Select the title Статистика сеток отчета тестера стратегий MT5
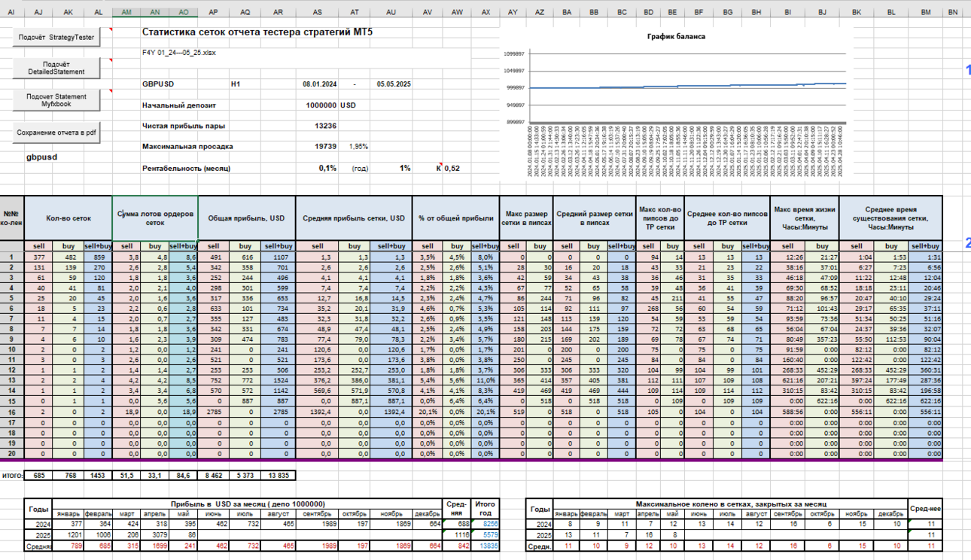 coord(257,32)
